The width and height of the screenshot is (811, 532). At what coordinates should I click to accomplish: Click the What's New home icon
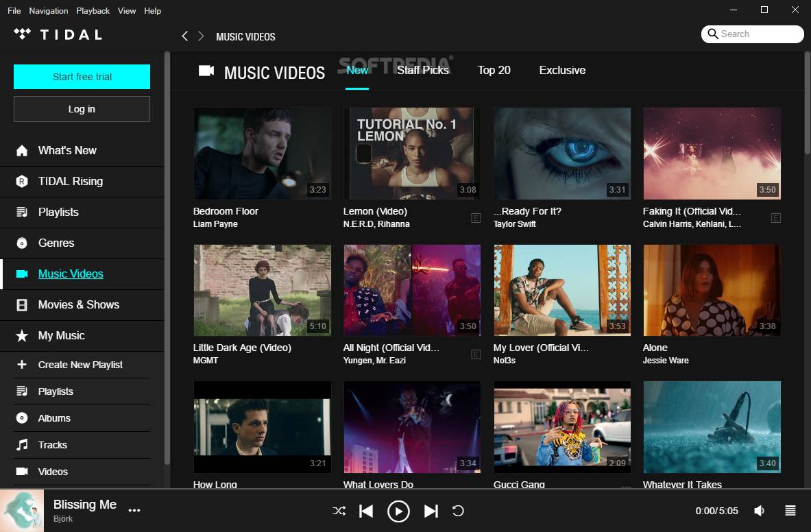[x=22, y=150]
